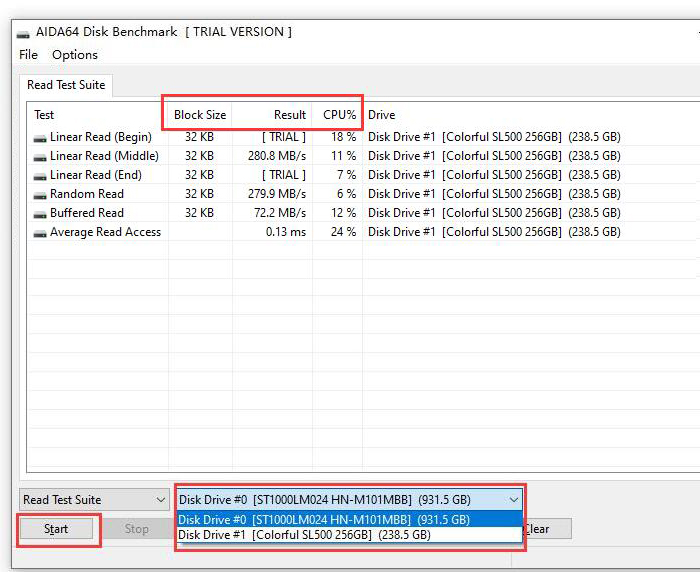Screen dimensions: 700x572
Task: Select the Average Read Access icon
Action: (40, 232)
